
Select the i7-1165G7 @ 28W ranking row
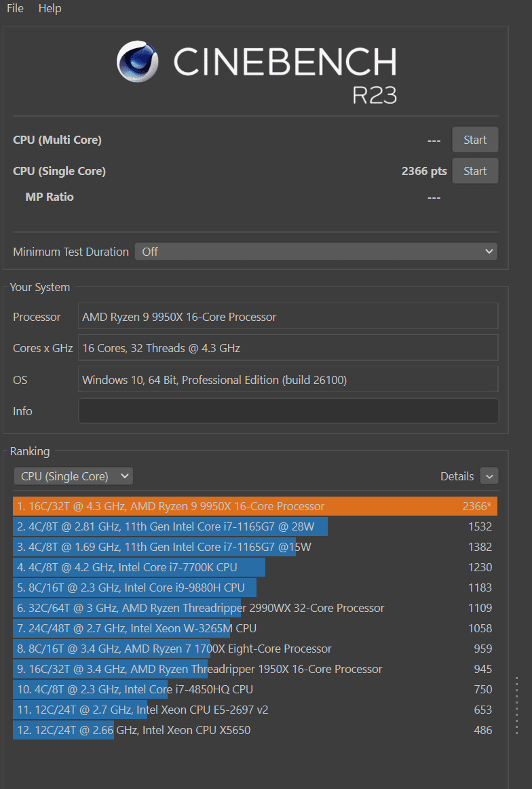point(255,527)
